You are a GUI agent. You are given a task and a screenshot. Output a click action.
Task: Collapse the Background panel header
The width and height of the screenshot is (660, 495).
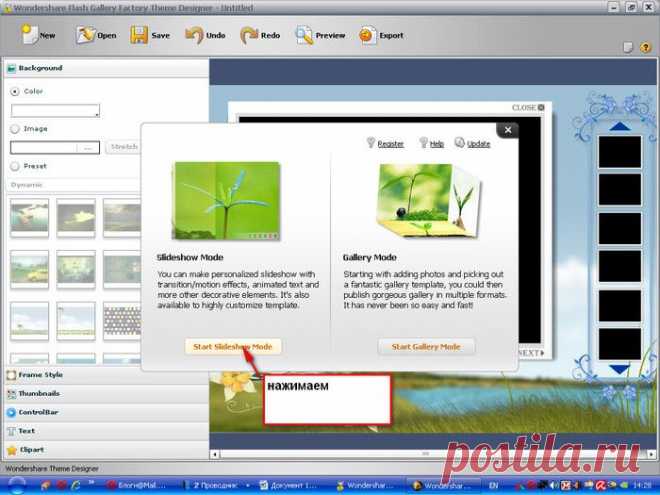[x=106, y=68]
